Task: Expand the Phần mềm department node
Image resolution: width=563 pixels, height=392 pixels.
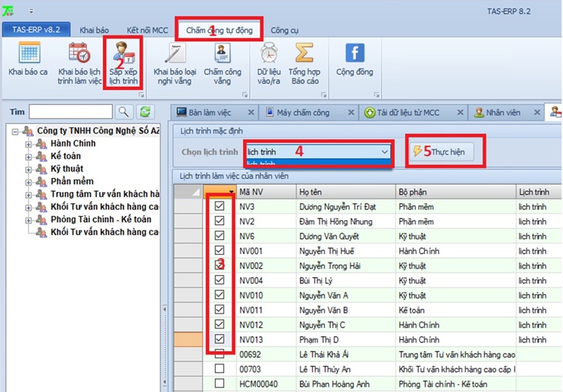Action: pos(28,181)
